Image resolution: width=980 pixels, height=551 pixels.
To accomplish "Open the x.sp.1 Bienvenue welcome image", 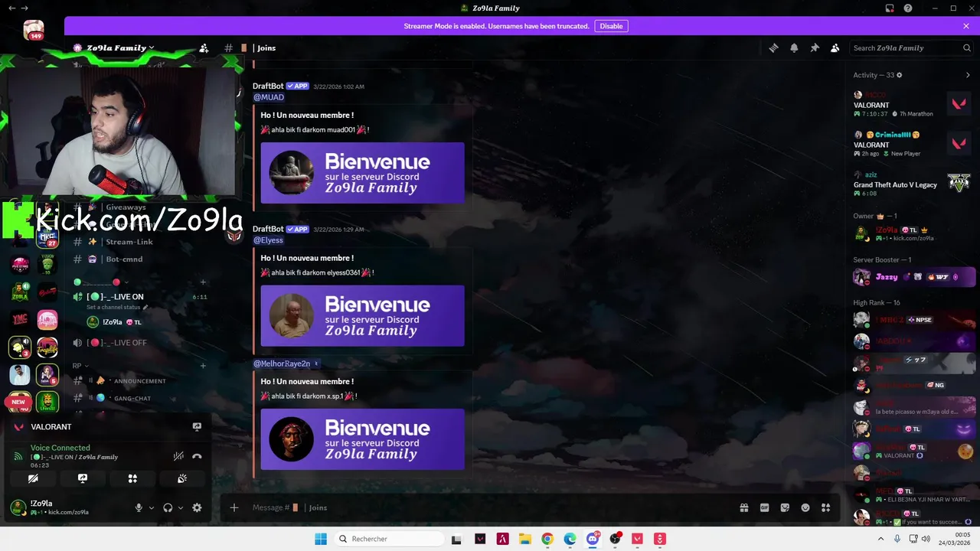I will 362,439.
